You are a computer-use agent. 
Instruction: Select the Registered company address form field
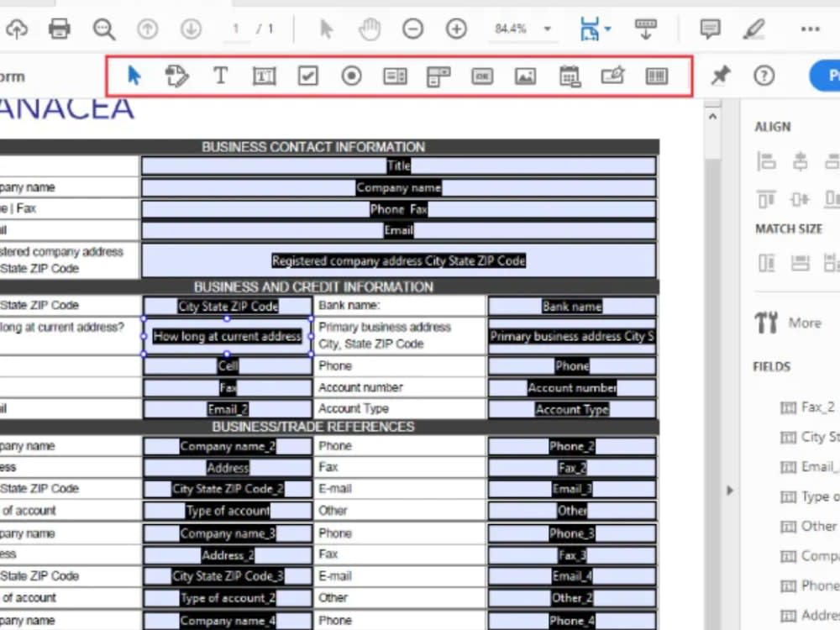tap(398, 261)
